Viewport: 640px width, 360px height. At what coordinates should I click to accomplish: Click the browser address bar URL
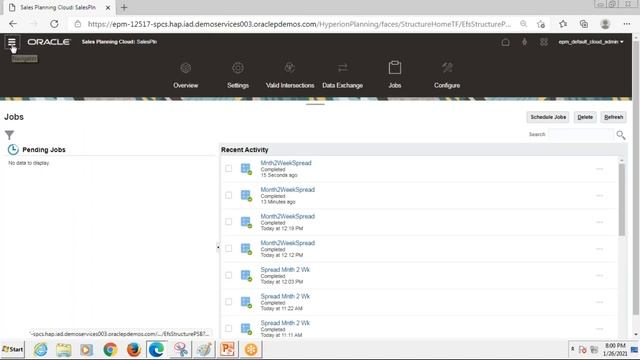299,24
